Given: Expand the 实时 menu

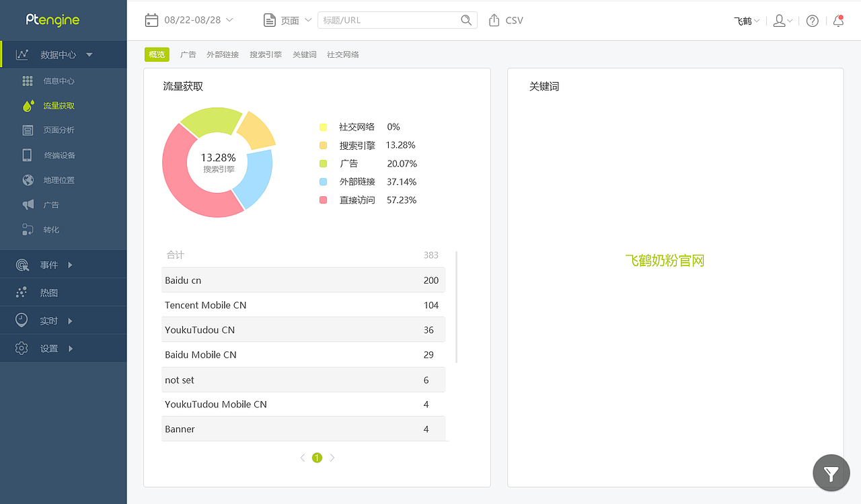Looking at the screenshot, I should (x=70, y=321).
